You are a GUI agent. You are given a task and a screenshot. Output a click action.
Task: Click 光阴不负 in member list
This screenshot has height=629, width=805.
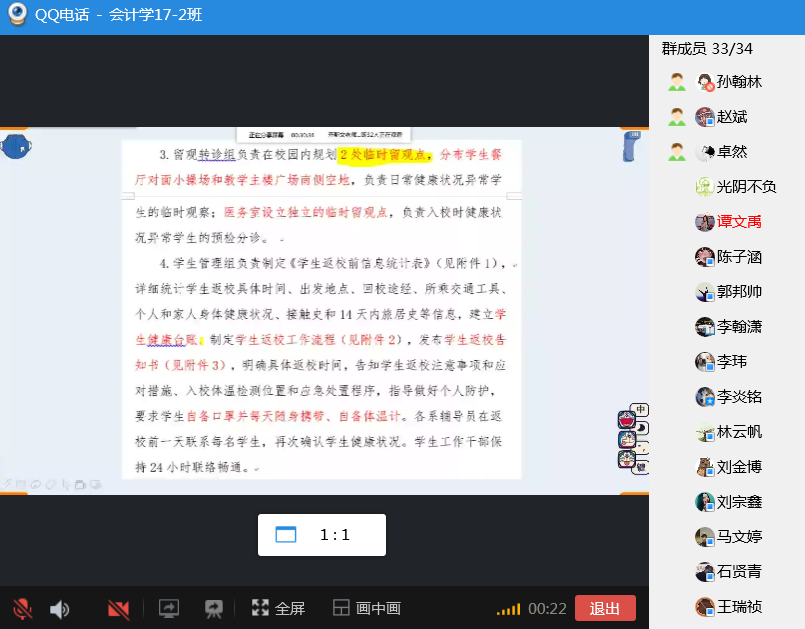746,187
